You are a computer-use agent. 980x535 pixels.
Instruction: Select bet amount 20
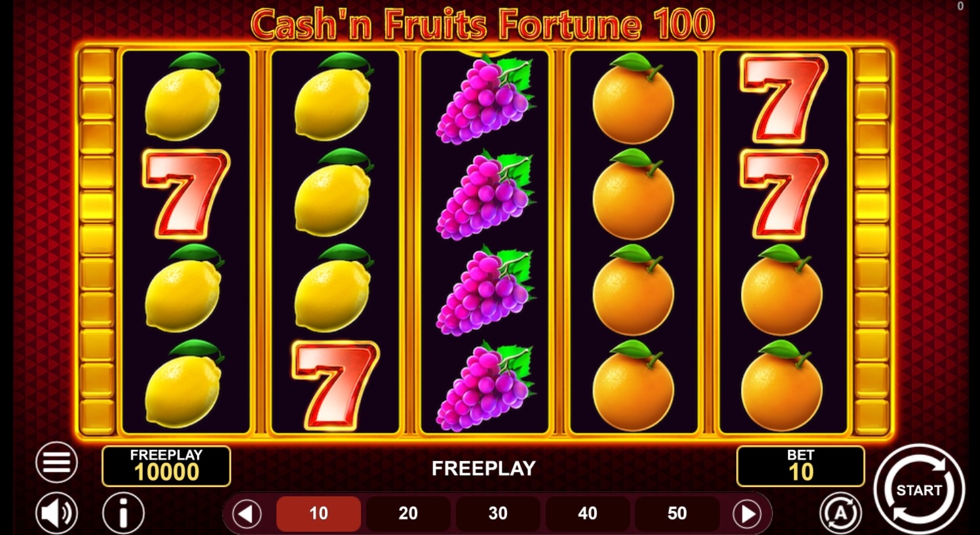click(x=408, y=513)
